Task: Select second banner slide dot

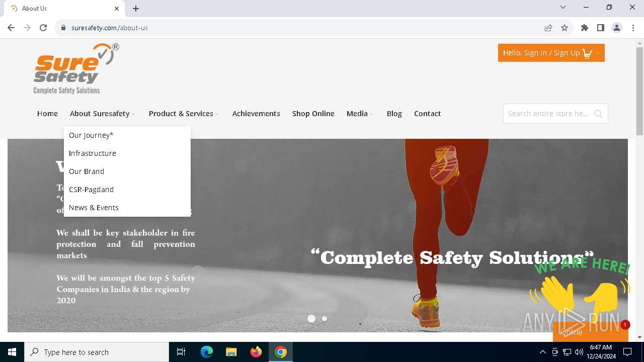Action: (x=325, y=319)
